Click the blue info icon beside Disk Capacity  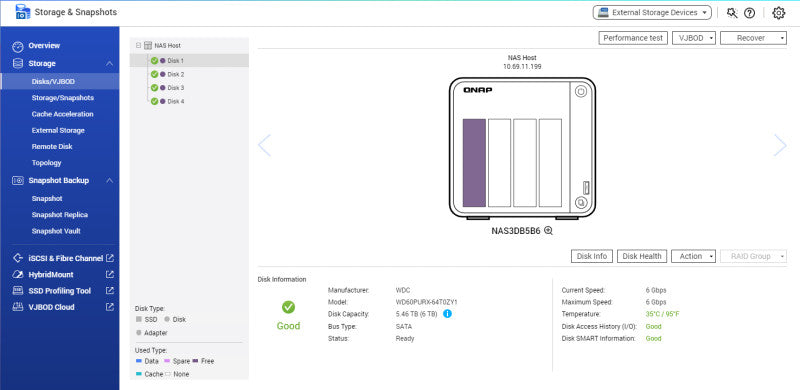pos(447,314)
